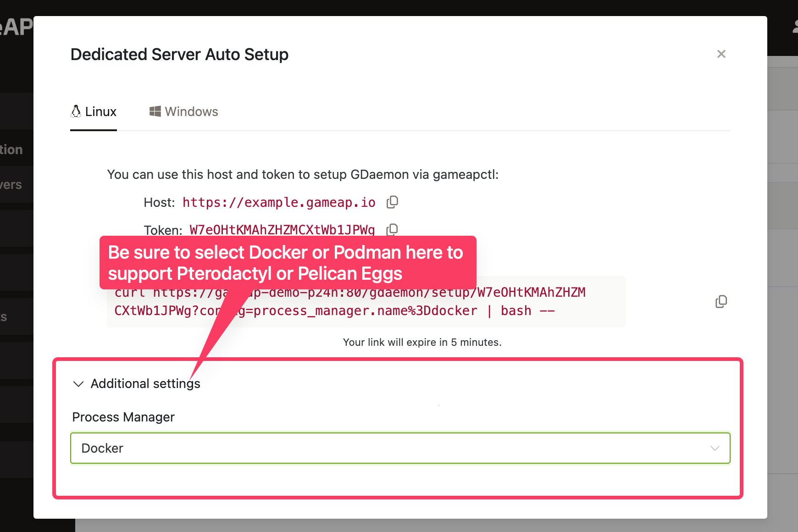Click the Linux penguin icon
This screenshot has width=798, height=532.
76,111
